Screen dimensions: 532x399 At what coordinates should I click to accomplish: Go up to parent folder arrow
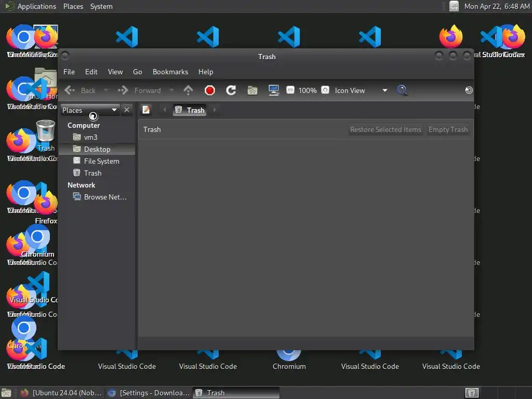(188, 90)
